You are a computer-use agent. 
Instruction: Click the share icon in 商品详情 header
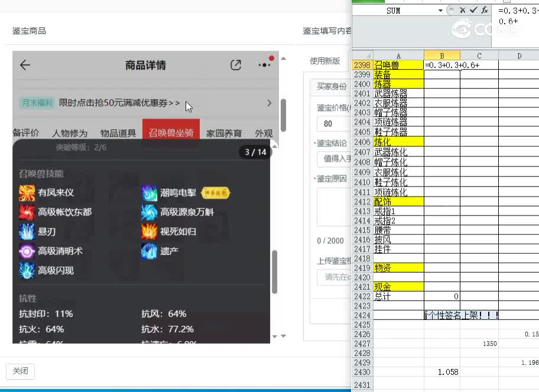click(236, 65)
